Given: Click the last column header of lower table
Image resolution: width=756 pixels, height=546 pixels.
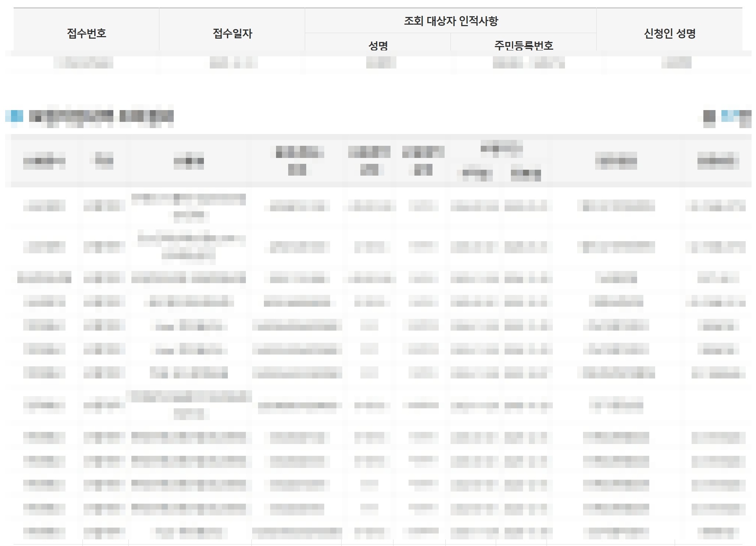Looking at the screenshot, I should [x=718, y=161].
